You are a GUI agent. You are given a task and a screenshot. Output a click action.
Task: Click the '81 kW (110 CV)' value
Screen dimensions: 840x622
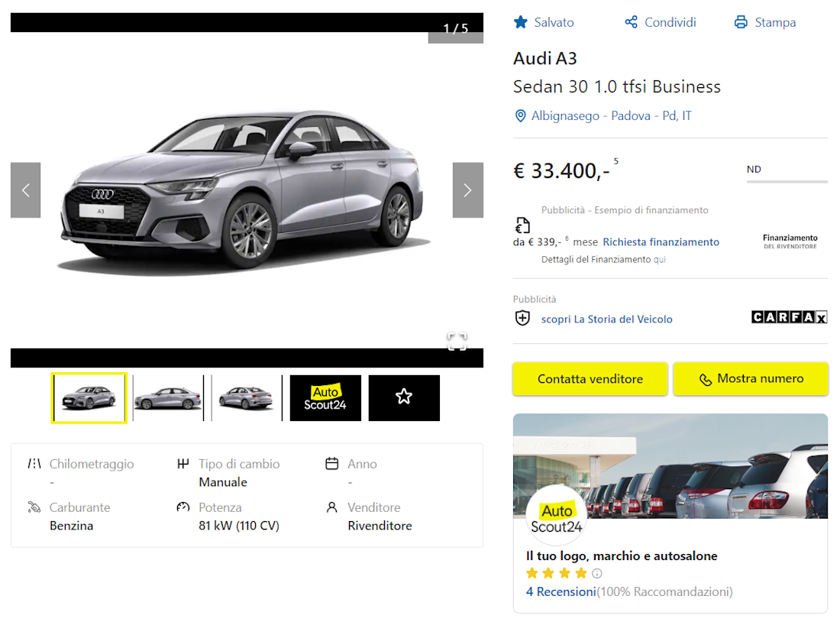(x=239, y=526)
